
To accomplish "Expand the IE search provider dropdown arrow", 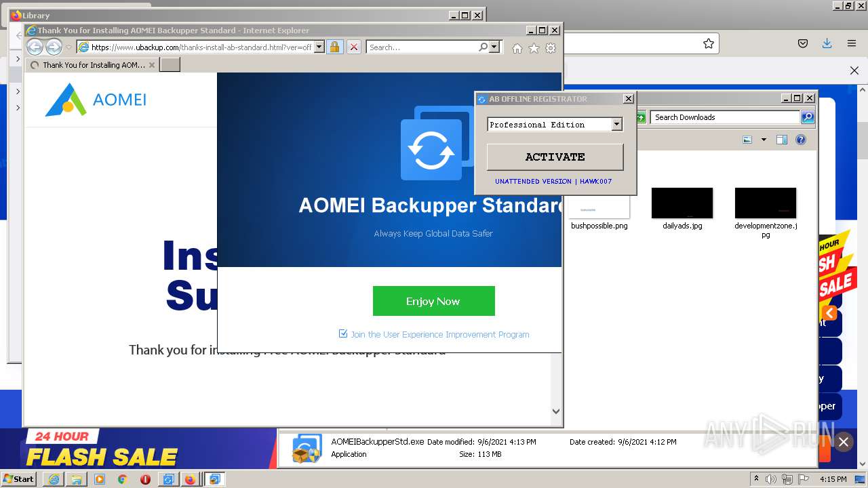I will (494, 47).
